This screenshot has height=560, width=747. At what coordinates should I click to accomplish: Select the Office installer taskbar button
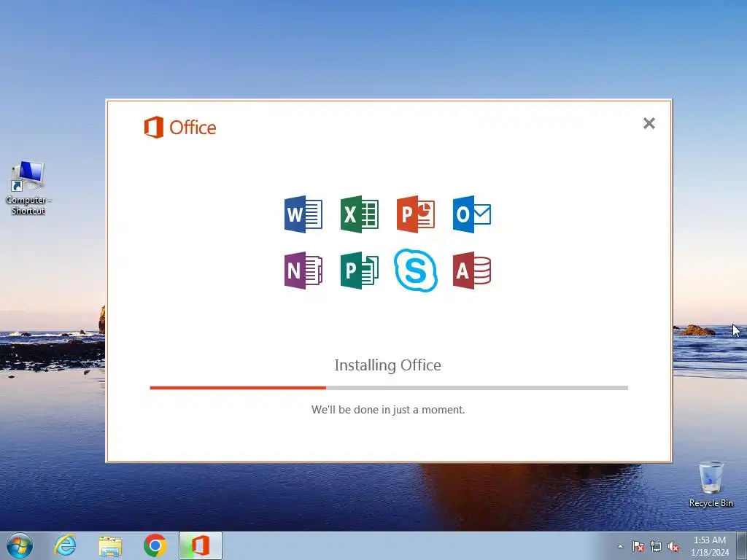[201, 545]
